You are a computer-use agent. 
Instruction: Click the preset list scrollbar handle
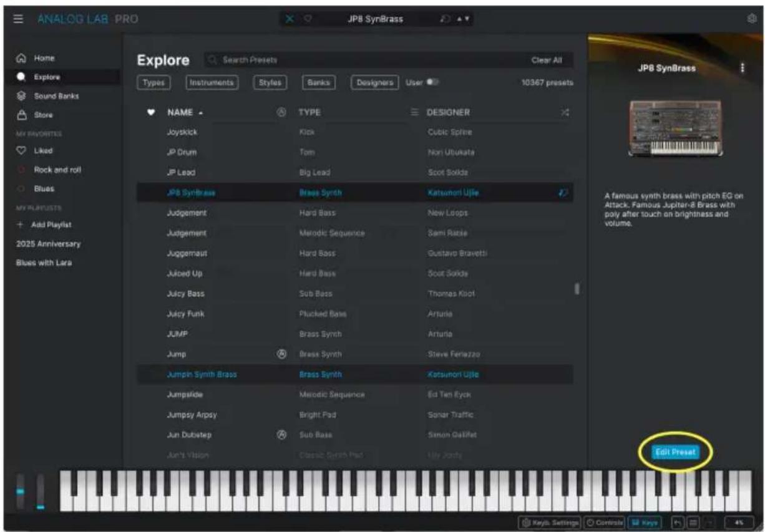pyautogui.click(x=577, y=289)
